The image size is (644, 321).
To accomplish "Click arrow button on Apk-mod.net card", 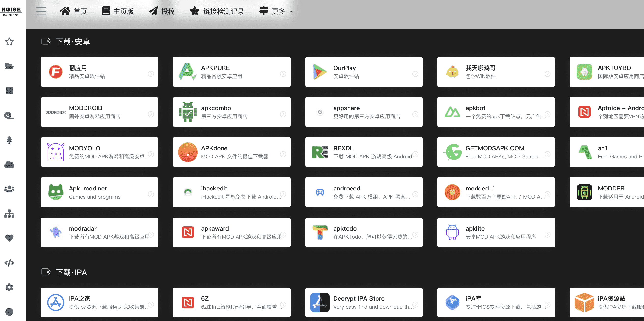I will pyautogui.click(x=151, y=194).
